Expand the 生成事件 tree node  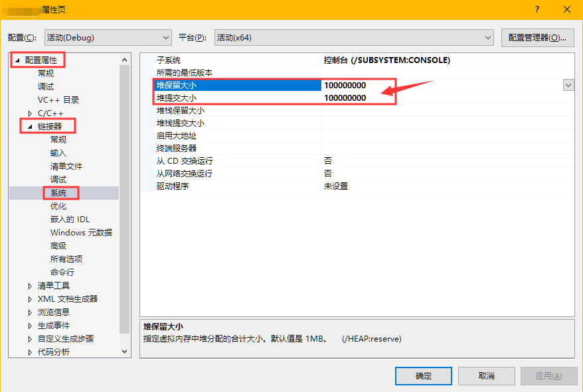29,325
